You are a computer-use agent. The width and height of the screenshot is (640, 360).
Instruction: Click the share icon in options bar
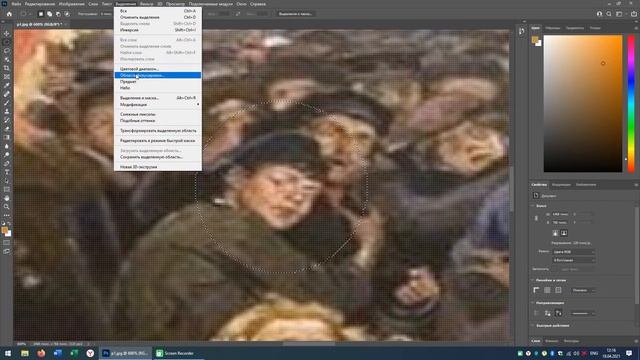[634, 14]
